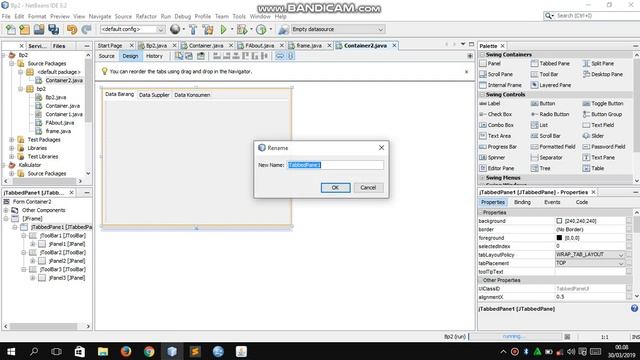
Task: Click the Clean and Build icon
Action: pos(208,29)
